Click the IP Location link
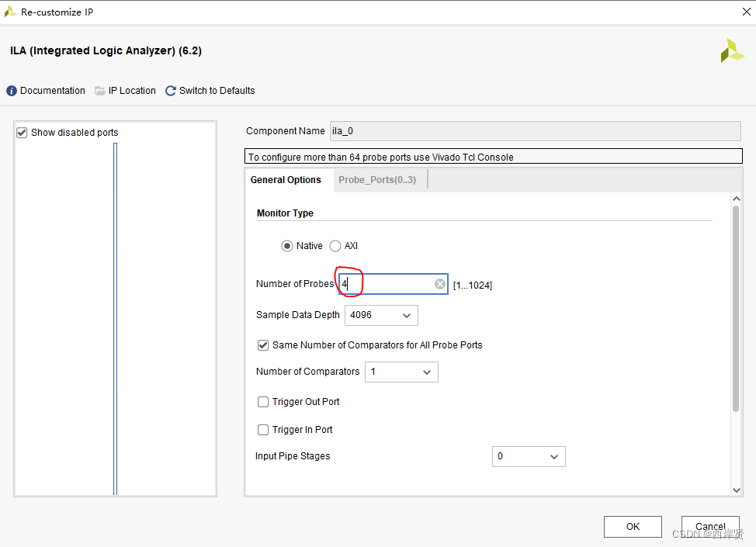Image resolution: width=756 pixels, height=547 pixels. [132, 91]
